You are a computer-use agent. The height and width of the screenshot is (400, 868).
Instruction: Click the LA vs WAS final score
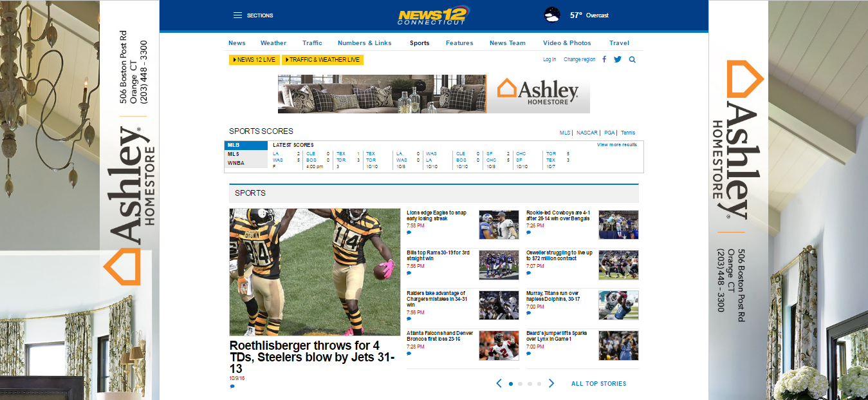(286, 160)
